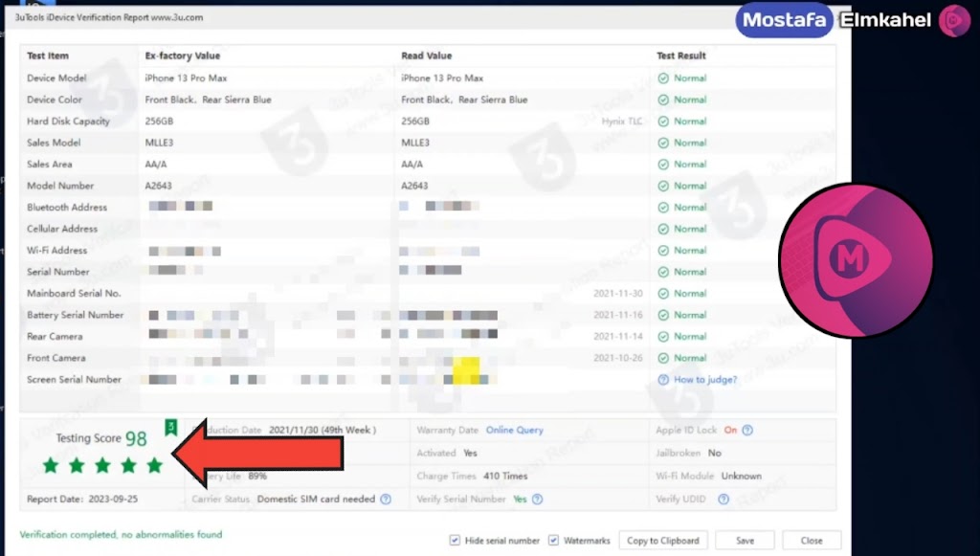Viewport: 980px width, 556px height.
Task: Click the Charge Times 410 Times value
Action: point(505,476)
